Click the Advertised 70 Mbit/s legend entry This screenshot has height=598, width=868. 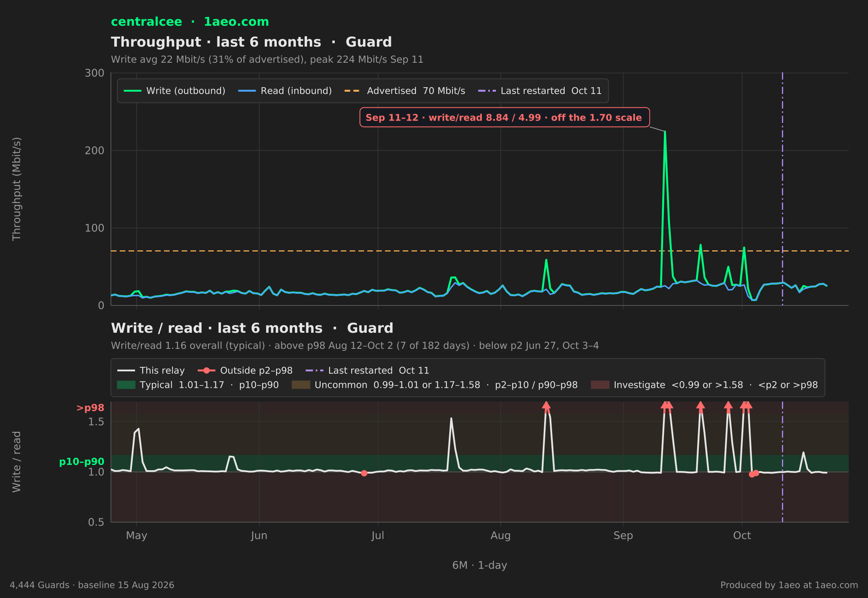[405, 91]
